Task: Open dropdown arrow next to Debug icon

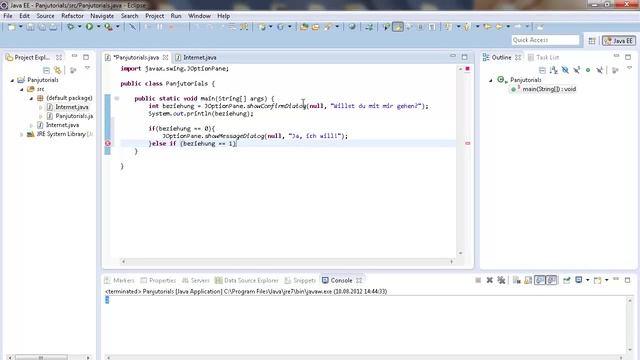Action: point(79,27)
